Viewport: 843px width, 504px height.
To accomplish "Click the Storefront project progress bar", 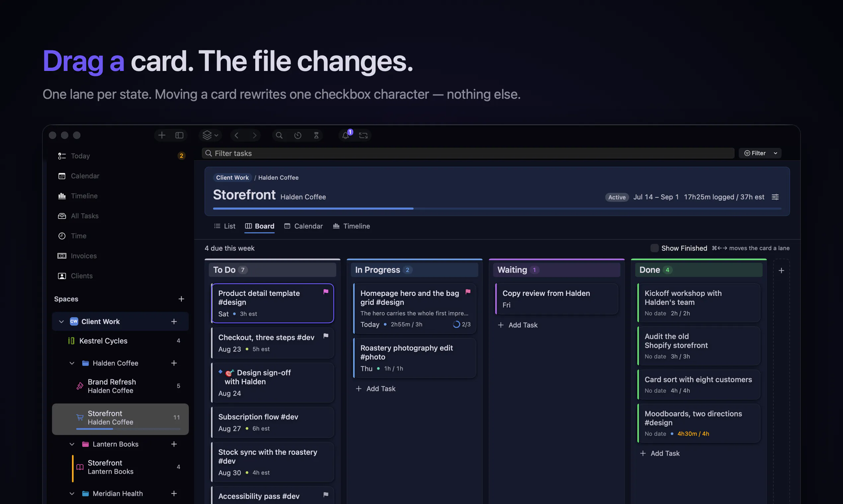I will coord(497,208).
